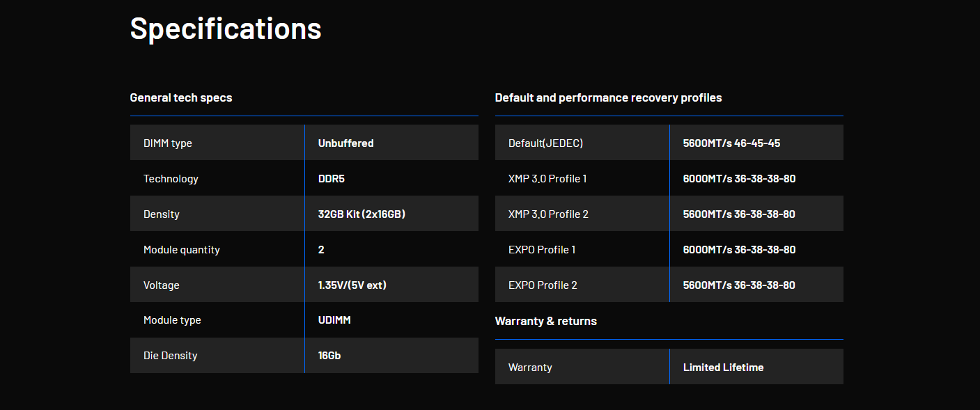Click the 16Gb die density value
The width and height of the screenshot is (980, 410).
pos(329,356)
